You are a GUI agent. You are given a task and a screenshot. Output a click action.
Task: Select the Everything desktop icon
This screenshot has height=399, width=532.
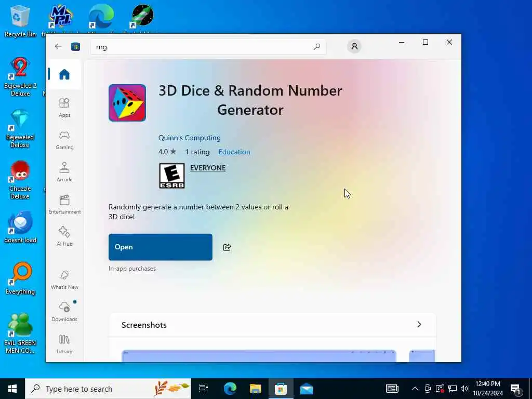click(20, 279)
